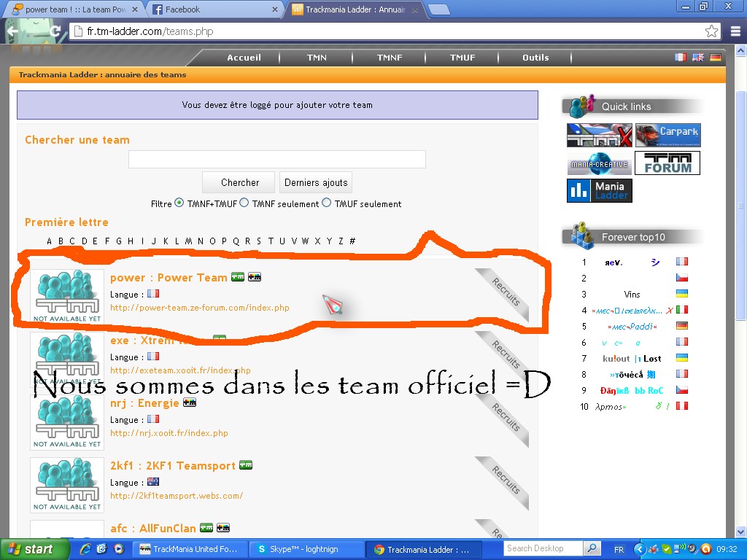Open TMX quick link banner
747x560 pixels.
600,135
